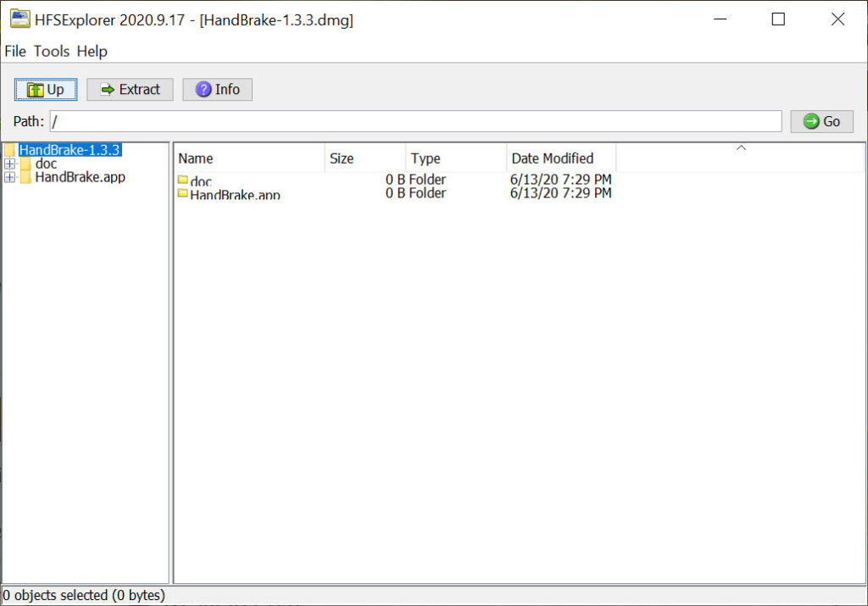Click the doc row's 6/13/20 7:29 PM date

click(561, 180)
